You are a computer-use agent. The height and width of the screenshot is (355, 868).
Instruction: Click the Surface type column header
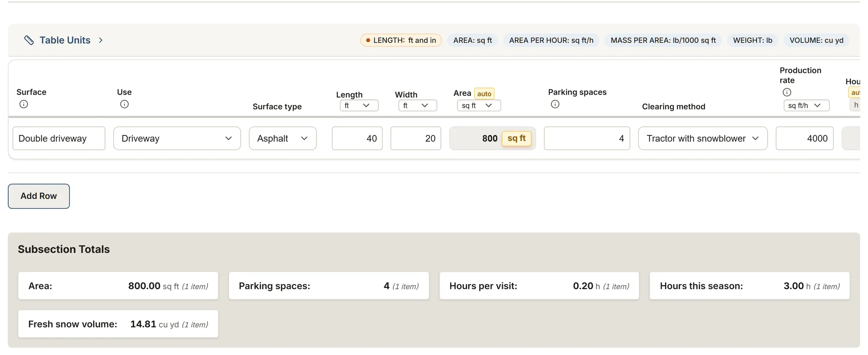pos(277,107)
